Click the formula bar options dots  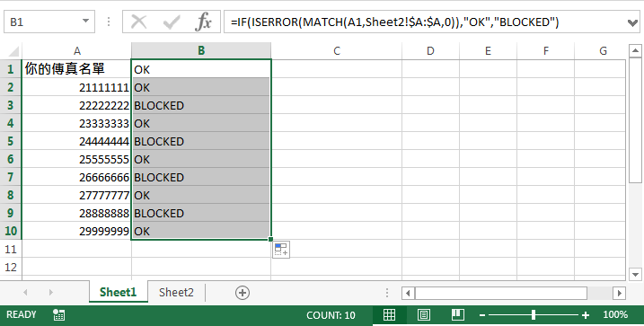[x=109, y=22]
